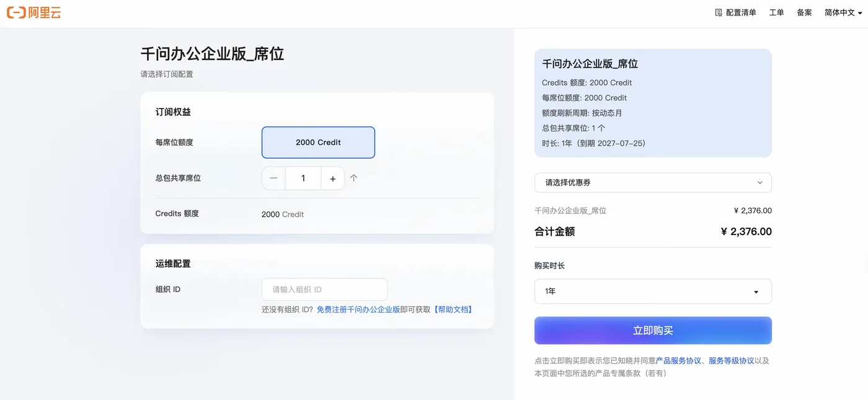
Task: Click the 总包共享席位: 1 个 summary line
Action: (573, 128)
